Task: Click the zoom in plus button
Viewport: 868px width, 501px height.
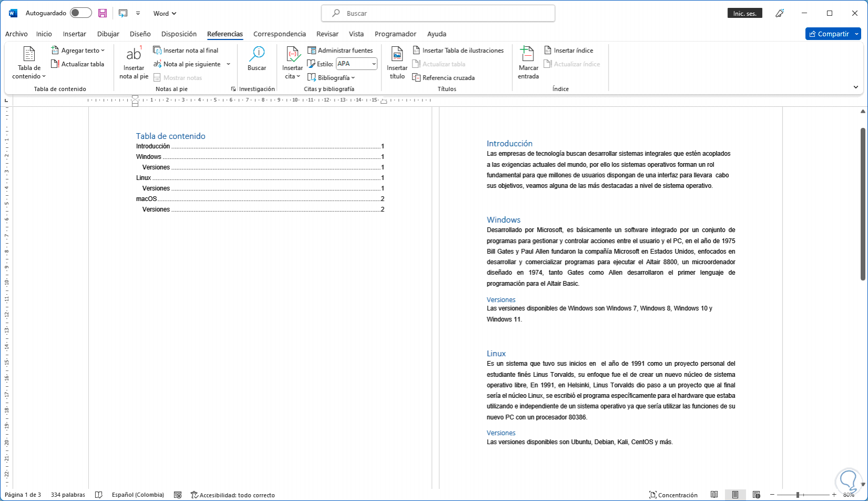Action: pyautogui.click(x=834, y=495)
